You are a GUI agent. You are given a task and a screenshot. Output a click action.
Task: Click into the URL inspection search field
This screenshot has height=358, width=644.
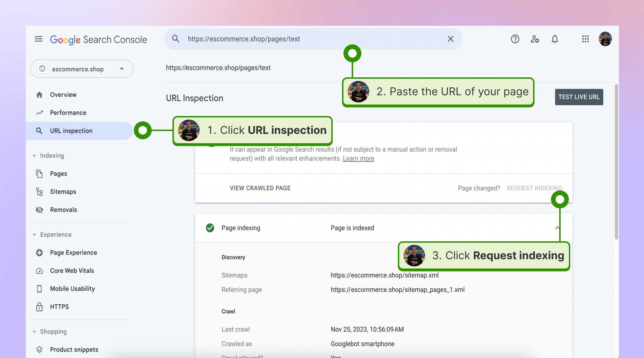313,39
